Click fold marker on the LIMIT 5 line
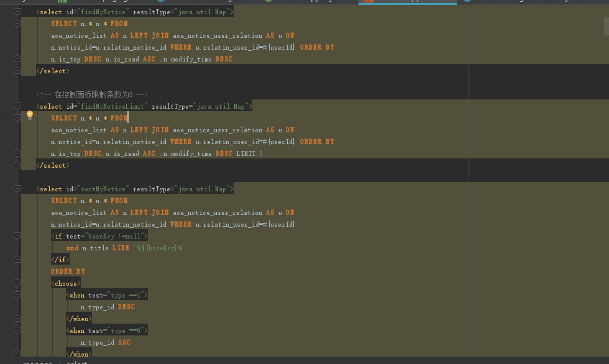Image resolution: width=609 pixels, height=364 pixels. click(x=17, y=153)
